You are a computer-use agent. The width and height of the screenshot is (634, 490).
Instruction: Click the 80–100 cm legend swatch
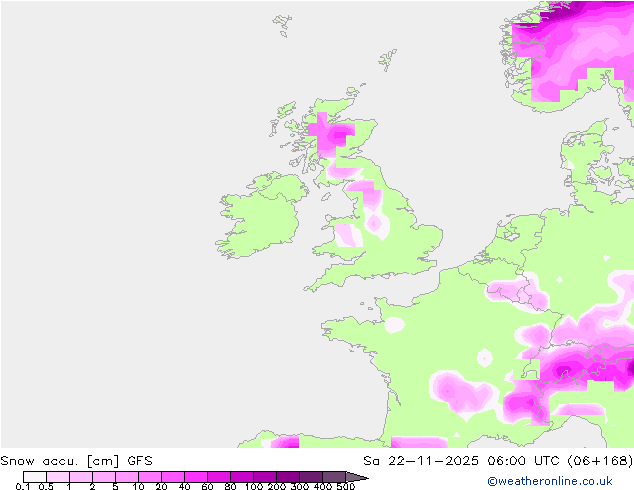[x=242, y=477]
